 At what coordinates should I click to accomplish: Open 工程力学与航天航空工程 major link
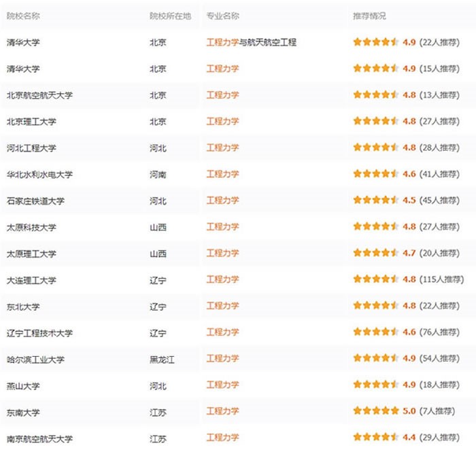tap(251, 42)
